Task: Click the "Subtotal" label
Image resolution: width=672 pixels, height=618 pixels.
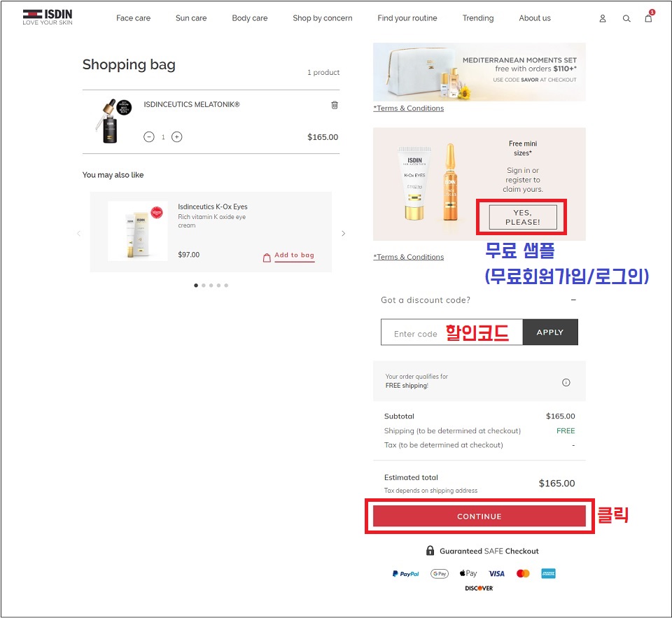Action: coord(399,416)
